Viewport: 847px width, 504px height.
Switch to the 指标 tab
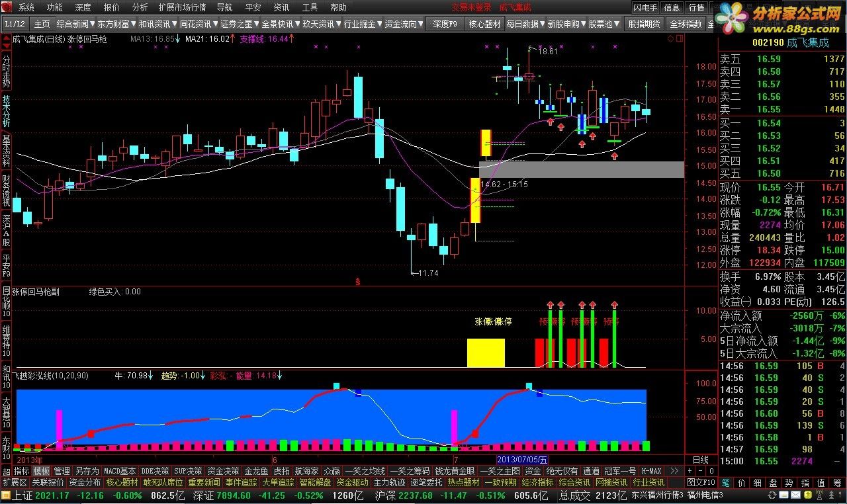coord(22,471)
